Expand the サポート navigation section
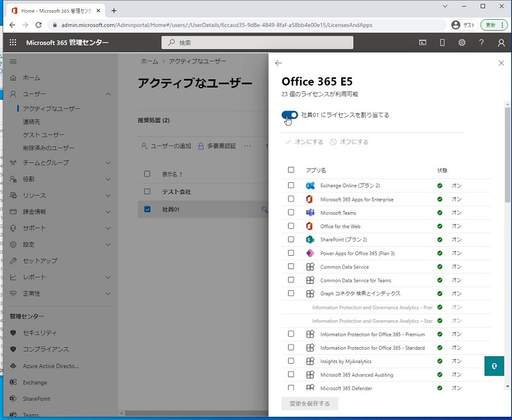Screen dimensions: 512x420 coord(108,228)
